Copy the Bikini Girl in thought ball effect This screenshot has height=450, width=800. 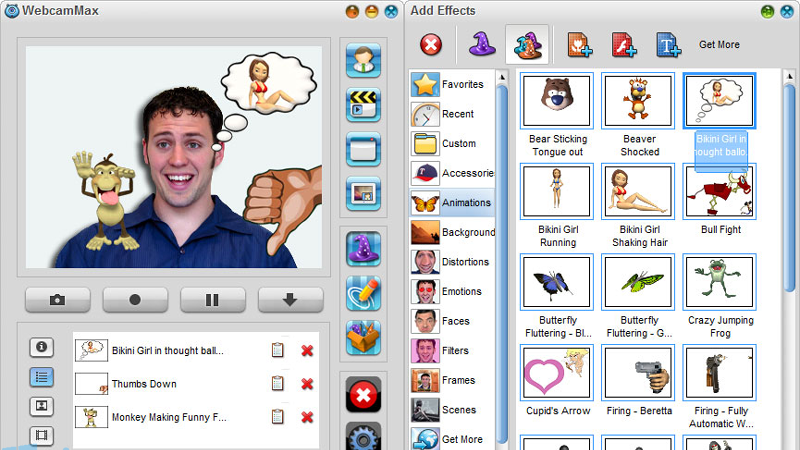(x=278, y=350)
